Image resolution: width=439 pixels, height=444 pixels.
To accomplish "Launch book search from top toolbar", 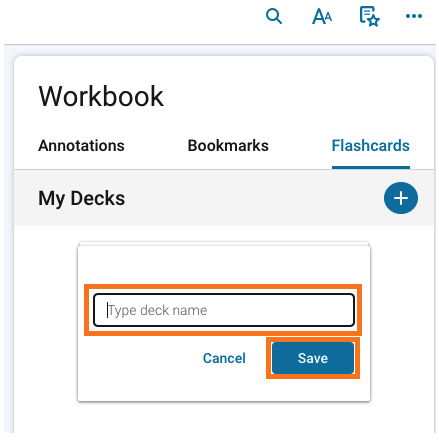I will tap(274, 16).
